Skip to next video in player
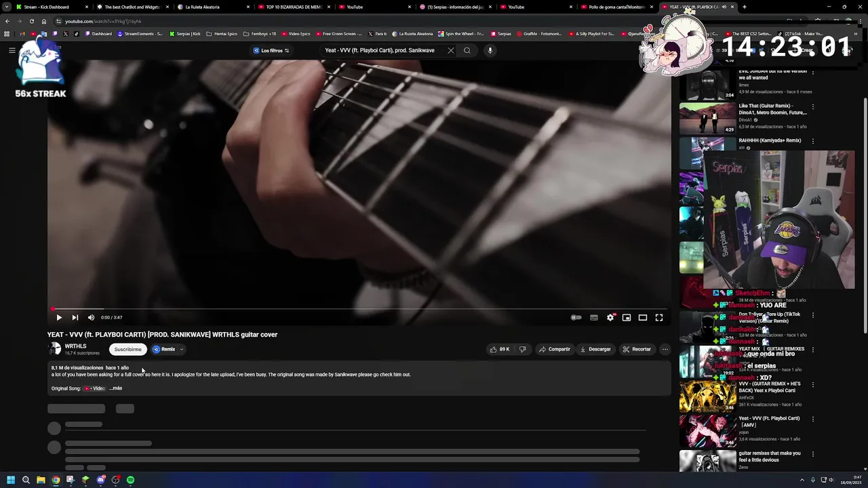 [75, 317]
